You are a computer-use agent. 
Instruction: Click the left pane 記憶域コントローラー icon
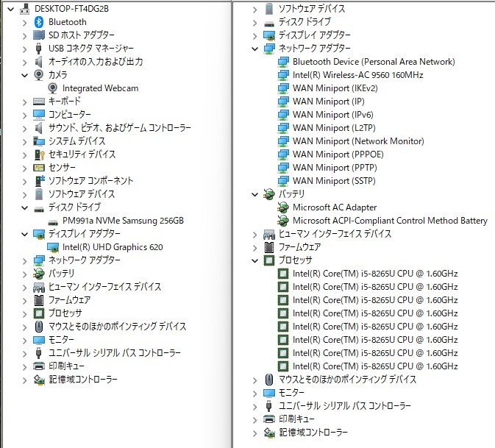38,380
